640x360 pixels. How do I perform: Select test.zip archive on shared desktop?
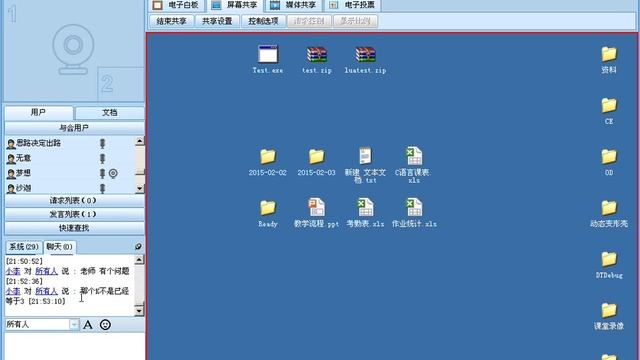(317, 60)
